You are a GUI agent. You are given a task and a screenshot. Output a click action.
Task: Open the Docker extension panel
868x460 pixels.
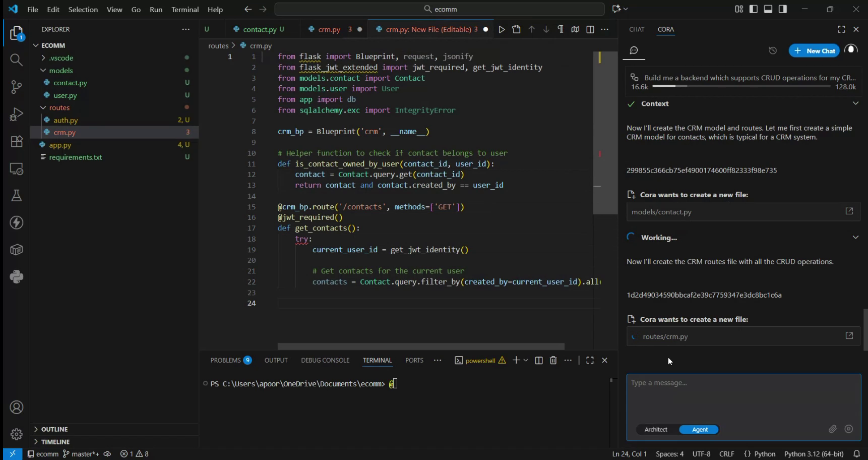point(16,249)
